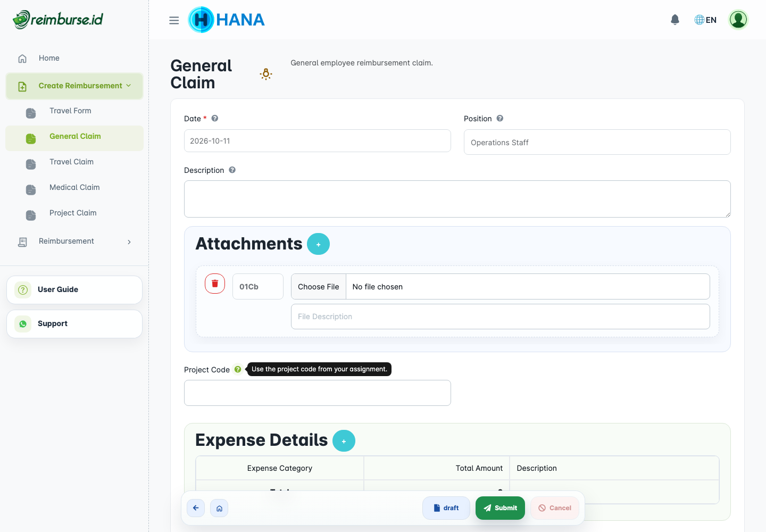Show help tooltip for Project Code
The height and width of the screenshot is (532, 766).
pyautogui.click(x=238, y=369)
